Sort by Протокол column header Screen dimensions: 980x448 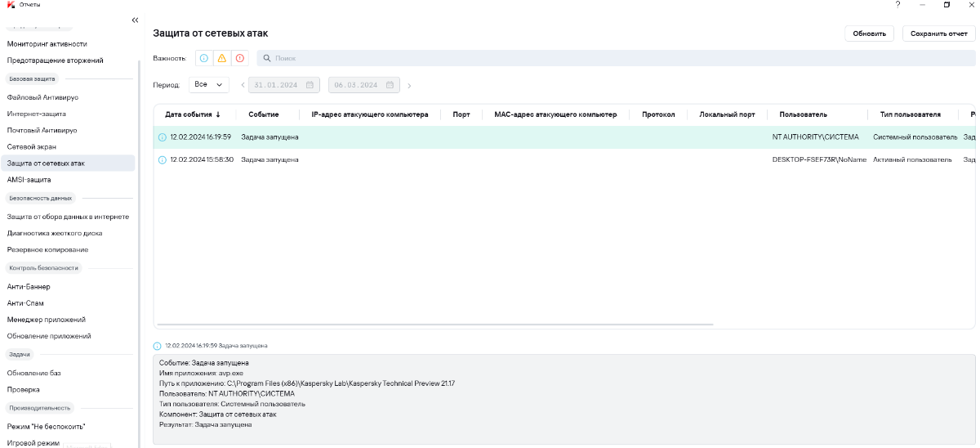[x=658, y=115]
